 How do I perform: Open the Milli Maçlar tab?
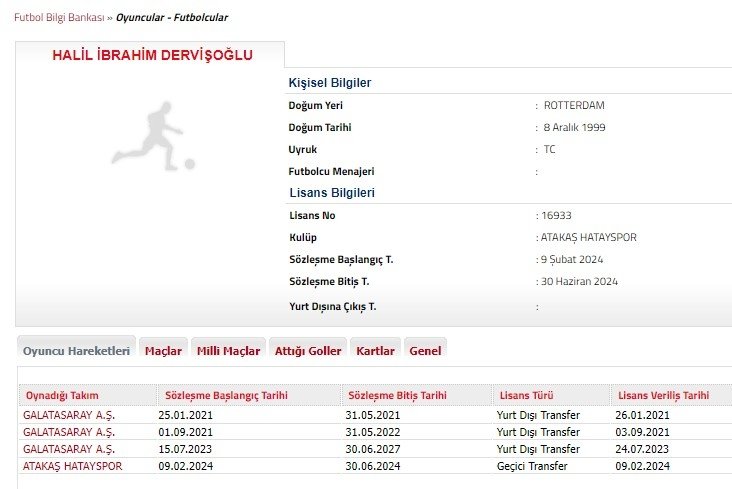pyautogui.click(x=228, y=351)
